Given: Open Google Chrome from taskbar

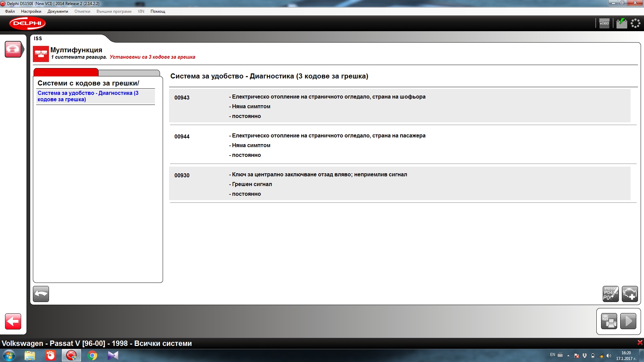Looking at the screenshot, I should point(92,355).
